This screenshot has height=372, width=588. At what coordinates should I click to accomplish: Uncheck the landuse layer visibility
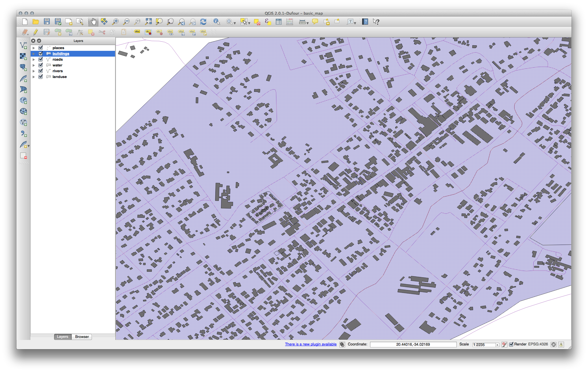41,77
